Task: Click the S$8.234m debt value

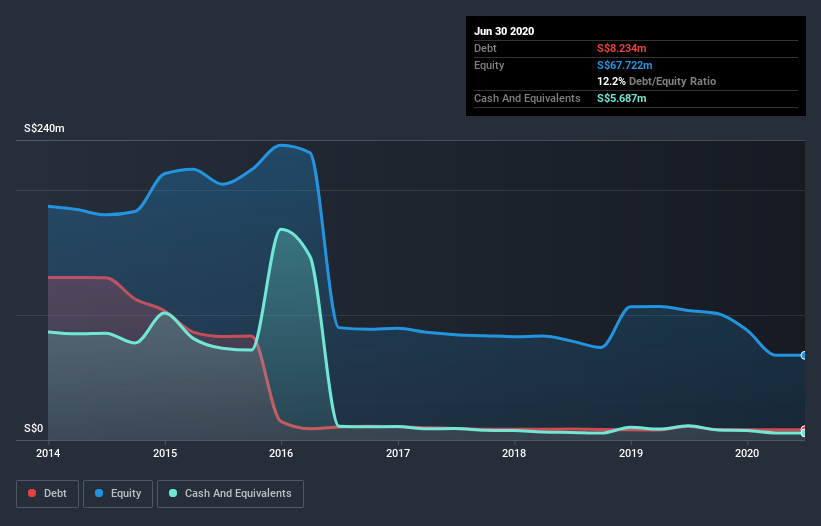Action: [622, 49]
